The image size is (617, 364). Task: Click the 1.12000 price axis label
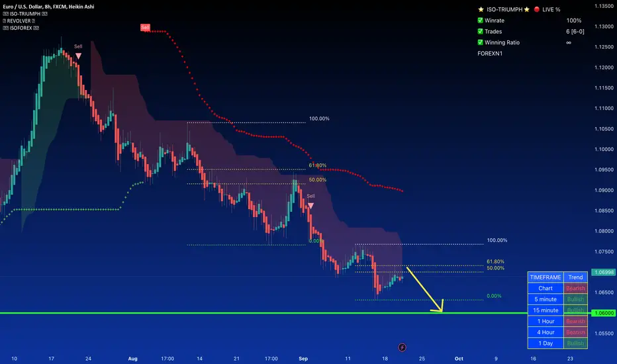click(x=604, y=68)
